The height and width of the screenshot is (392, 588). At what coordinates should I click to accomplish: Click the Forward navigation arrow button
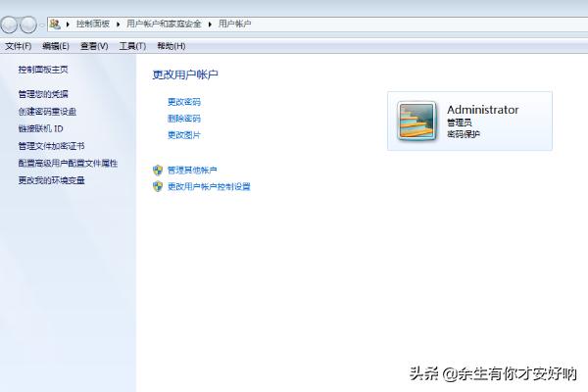28,24
